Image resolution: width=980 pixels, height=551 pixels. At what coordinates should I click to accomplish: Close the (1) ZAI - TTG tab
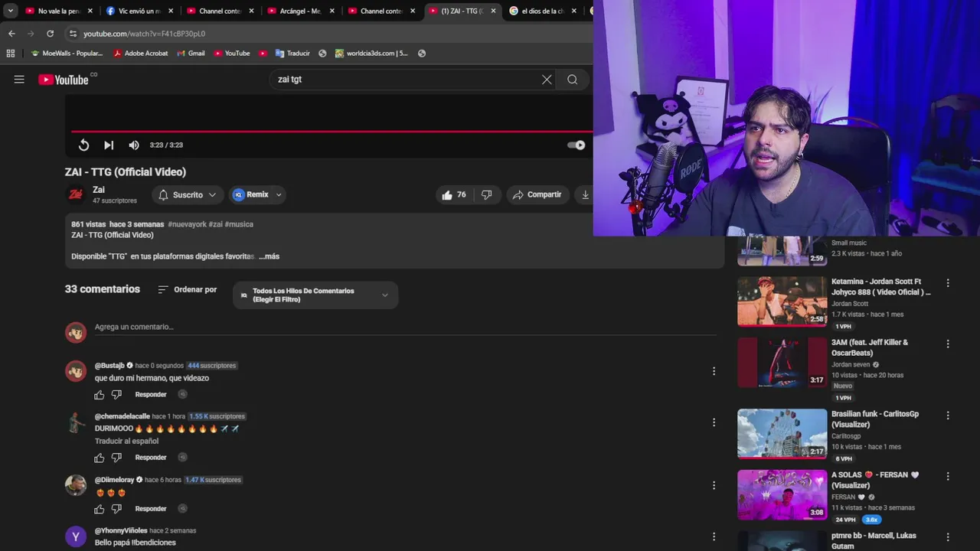pyautogui.click(x=493, y=11)
